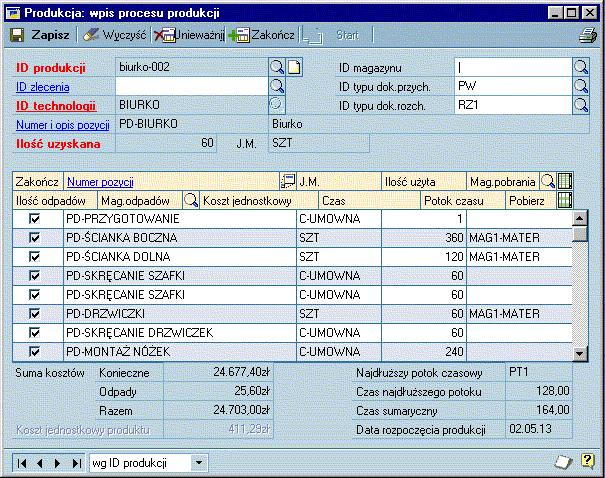
Task: Click the notes icon next to Numer pozycji header
Action: click(x=287, y=181)
